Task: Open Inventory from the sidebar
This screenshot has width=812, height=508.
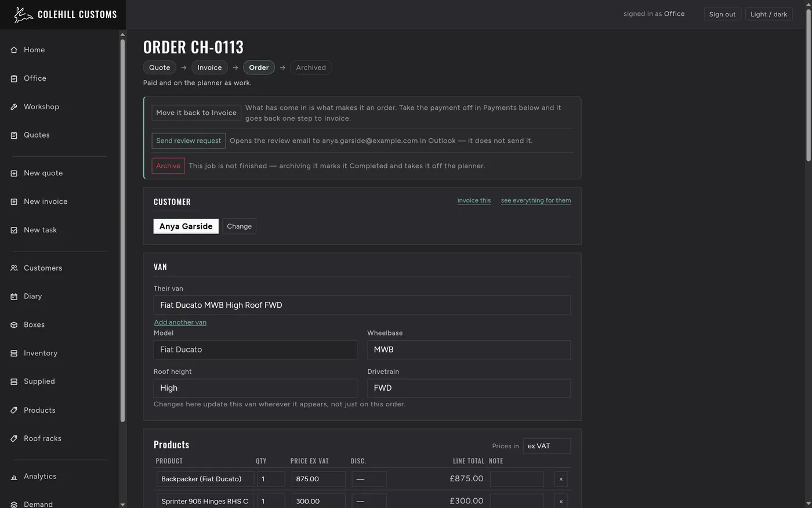Action: tap(41, 353)
